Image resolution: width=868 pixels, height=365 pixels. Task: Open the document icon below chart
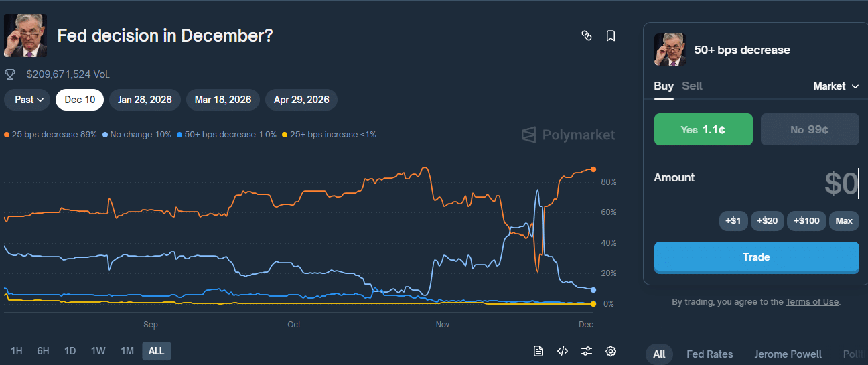pos(538,351)
